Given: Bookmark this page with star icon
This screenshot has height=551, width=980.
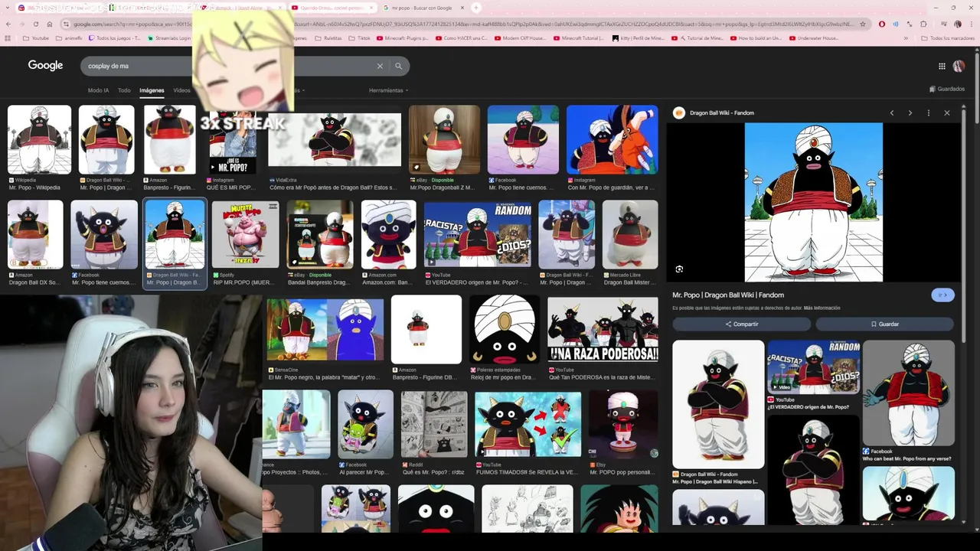Looking at the screenshot, I should coord(863,24).
